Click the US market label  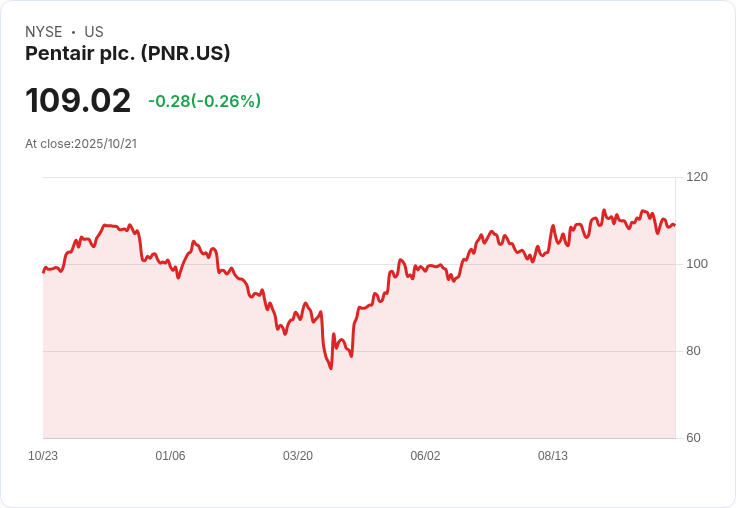coord(94,32)
